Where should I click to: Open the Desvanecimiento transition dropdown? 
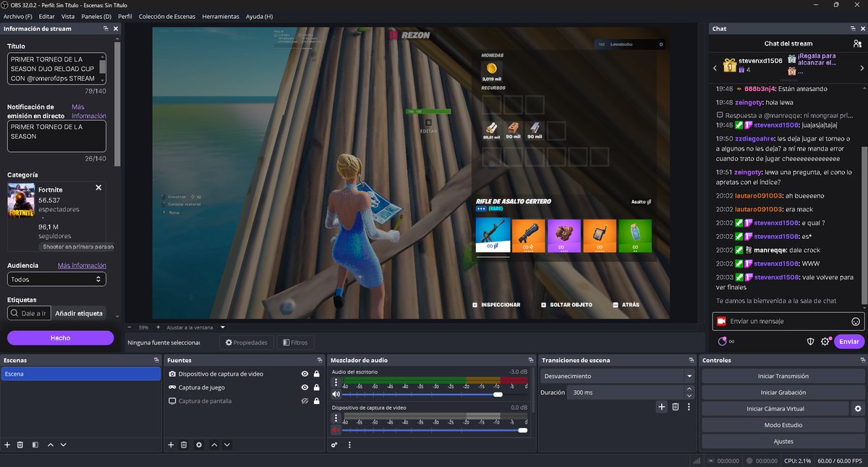[x=618, y=376]
